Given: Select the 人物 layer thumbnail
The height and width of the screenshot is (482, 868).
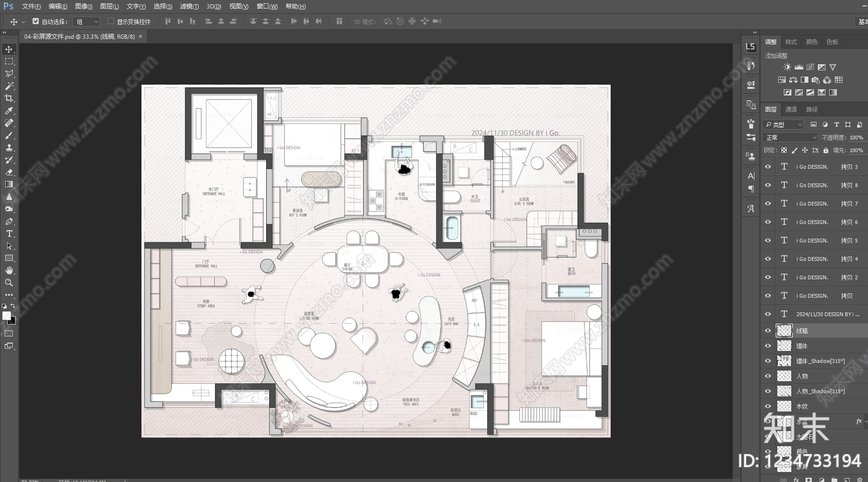Looking at the screenshot, I should [x=784, y=376].
